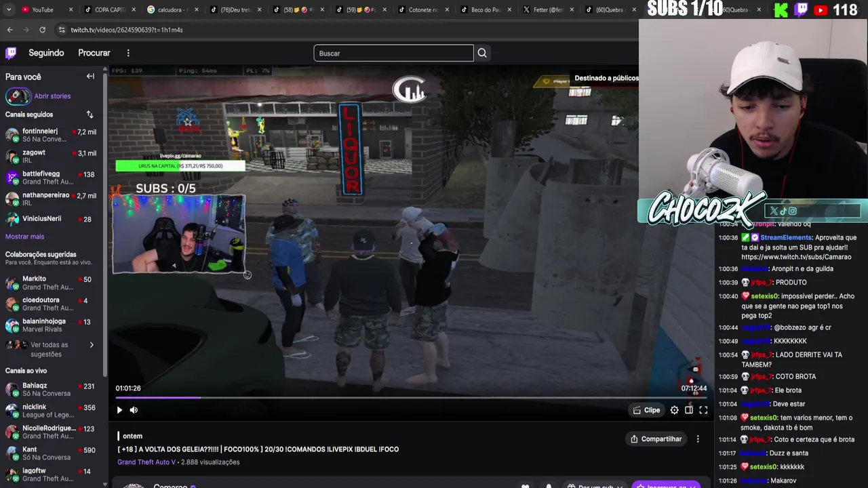Open the top navigation more options menu
868x488 pixels.
point(128,53)
